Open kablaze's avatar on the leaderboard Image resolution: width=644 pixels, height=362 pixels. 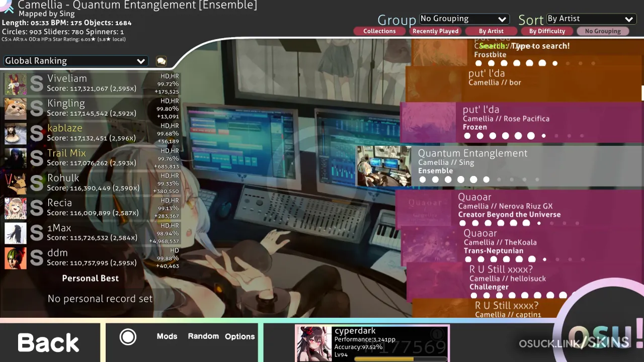(16, 134)
